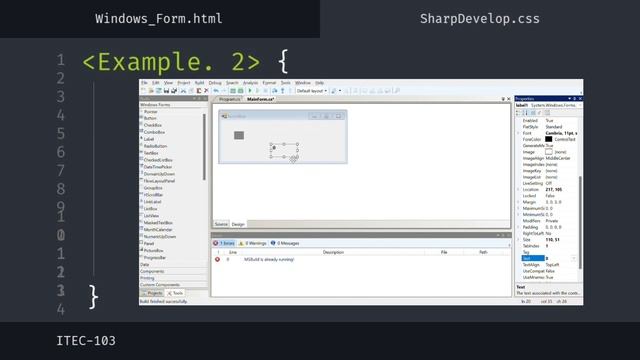Screen dimensions: 640x360
Task: Toggle the 0 Messages filter
Action: (285, 243)
